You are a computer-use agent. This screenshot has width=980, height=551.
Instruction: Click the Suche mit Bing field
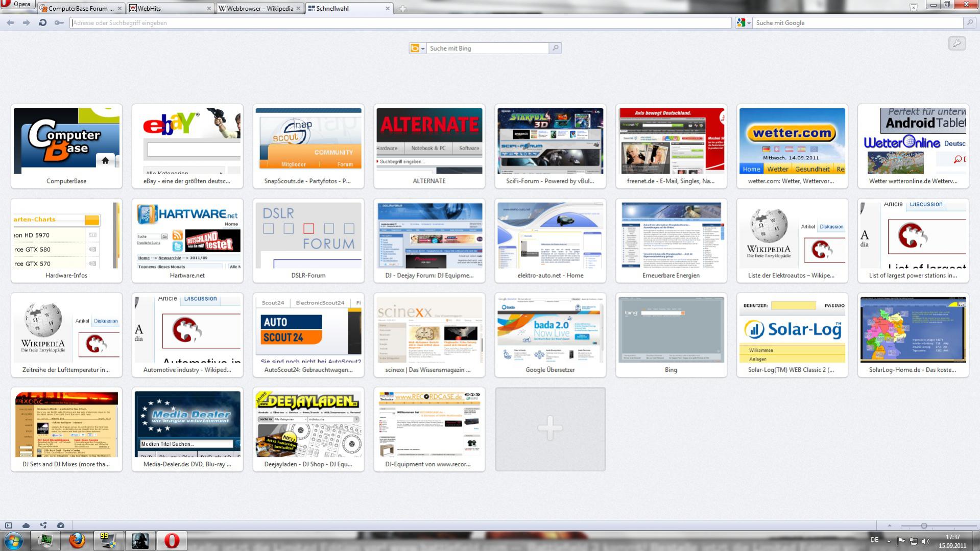click(x=487, y=48)
